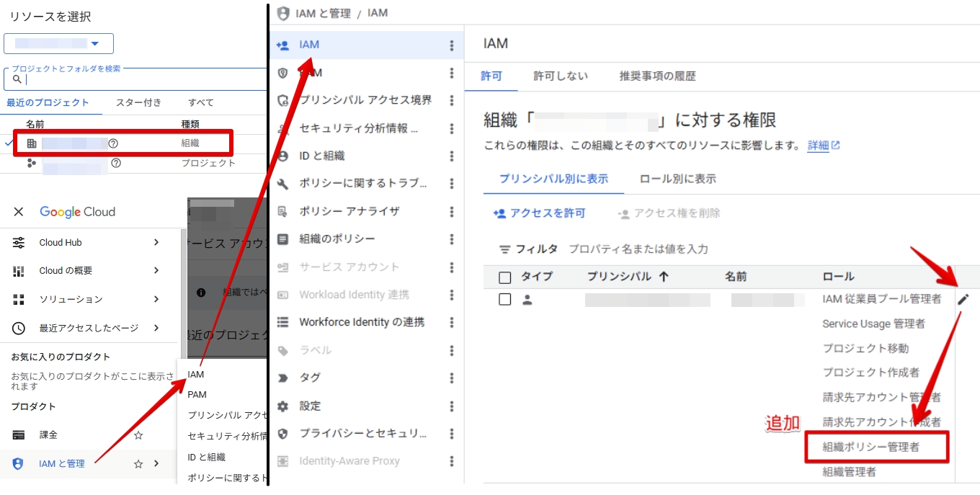The image size is (980, 495).
Task: Expand the 最近アクセスしたページ submenu
Action: 156,328
